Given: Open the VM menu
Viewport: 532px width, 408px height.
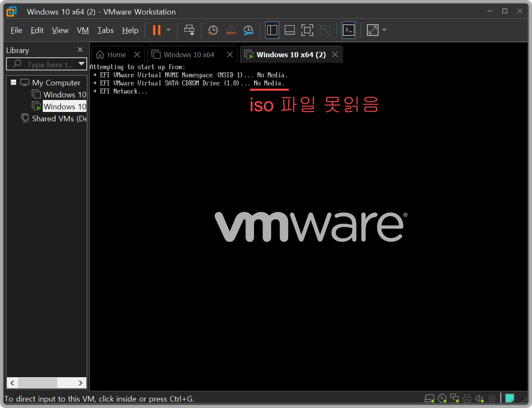Looking at the screenshot, I should (x=83, y=30).
